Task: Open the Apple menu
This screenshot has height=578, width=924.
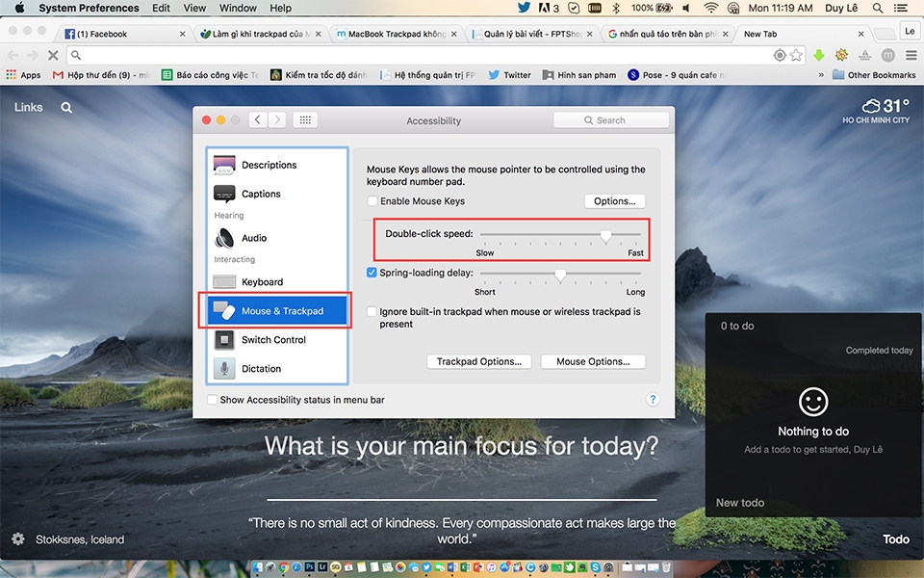Action: tap(19, 8)
